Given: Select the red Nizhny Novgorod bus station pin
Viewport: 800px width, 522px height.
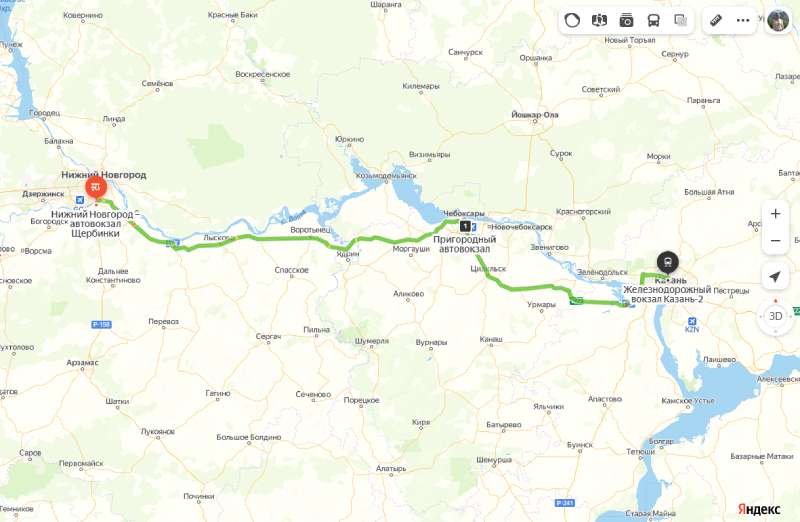Looking at the screenshot, I should tap(95, 188).
